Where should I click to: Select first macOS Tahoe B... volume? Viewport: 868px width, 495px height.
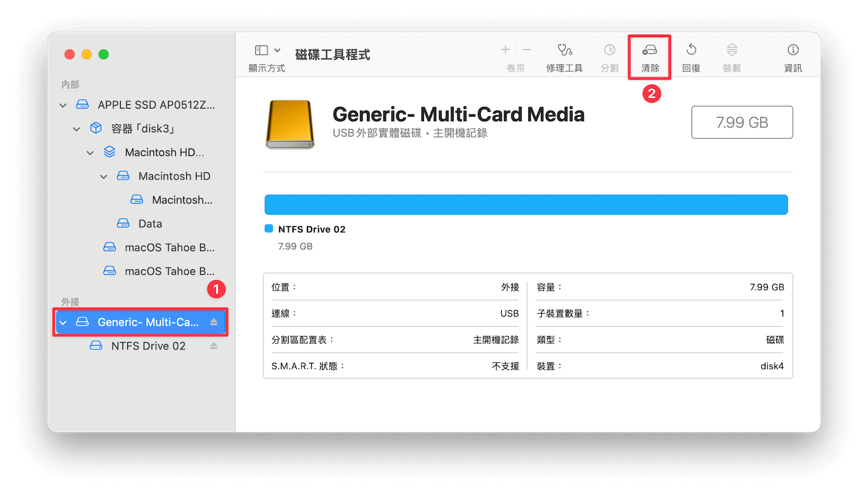click(x=140, y=247)
